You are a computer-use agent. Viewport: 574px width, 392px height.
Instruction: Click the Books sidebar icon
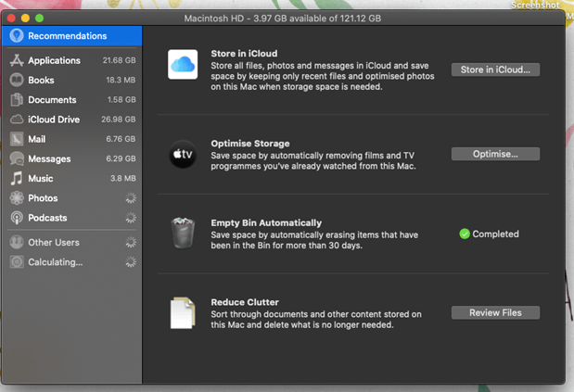click(x=17, y=80)
